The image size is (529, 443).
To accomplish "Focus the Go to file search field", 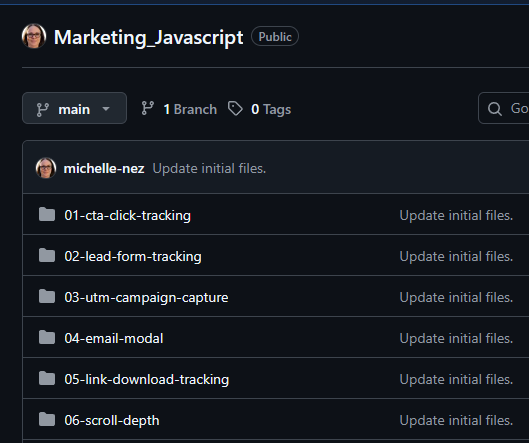I will coord(503,108).
